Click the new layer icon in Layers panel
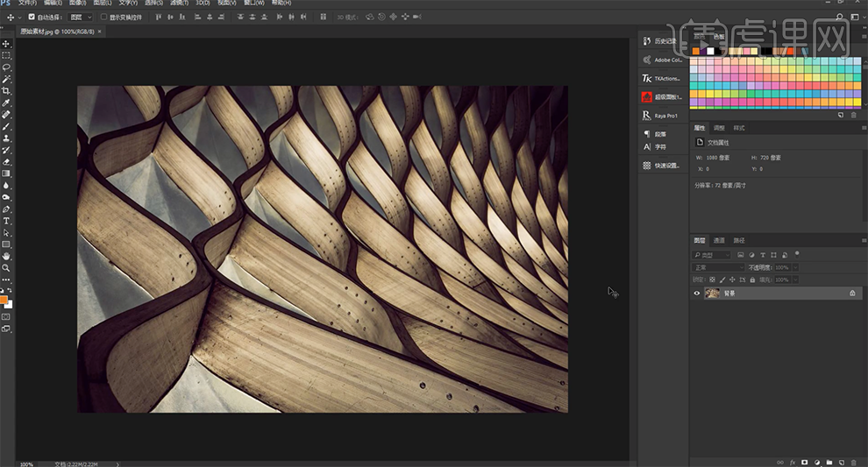868x467 pixels. click(840, 462)
